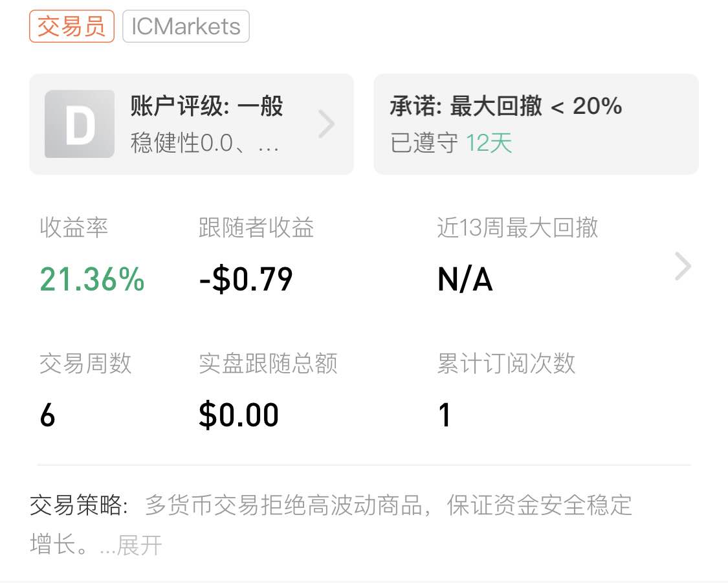728x583 pixels.
Task: Select the 交易员 trader tag
Action: coord(71,27)
